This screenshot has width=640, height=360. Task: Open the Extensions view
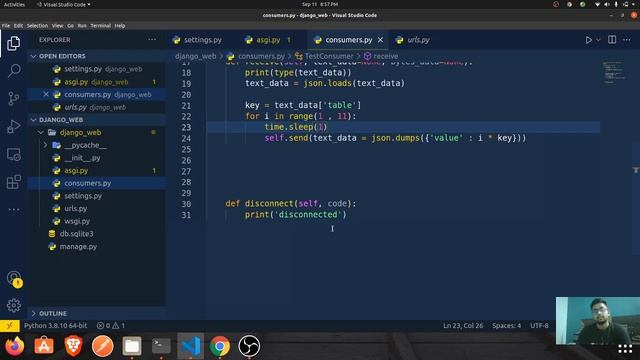13,182
